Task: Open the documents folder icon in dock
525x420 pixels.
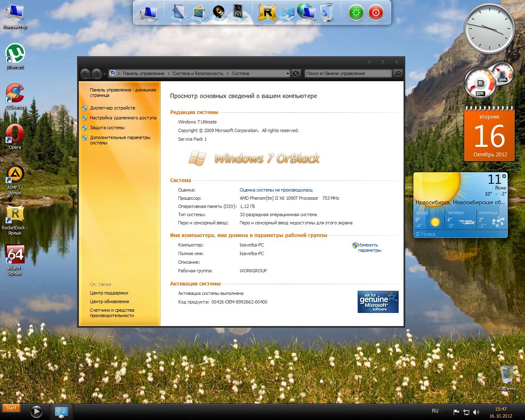Action: tap(178, 12)
